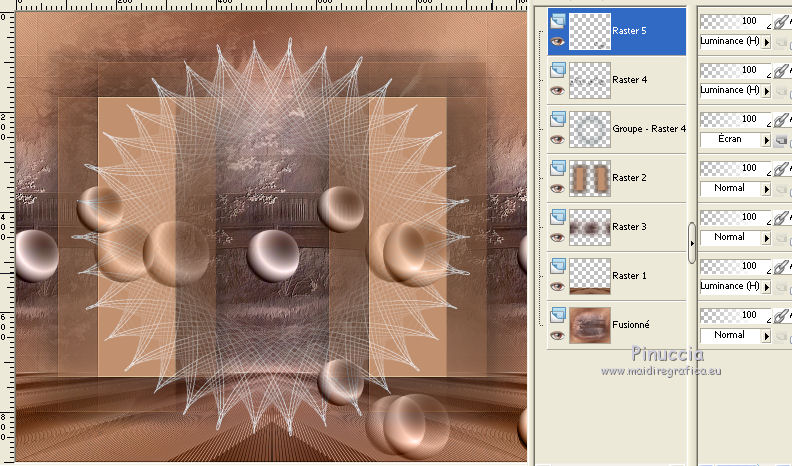Click Raster 3 layer type icon
This screenshot has height=466, width=792.
(x=558, y=217)
